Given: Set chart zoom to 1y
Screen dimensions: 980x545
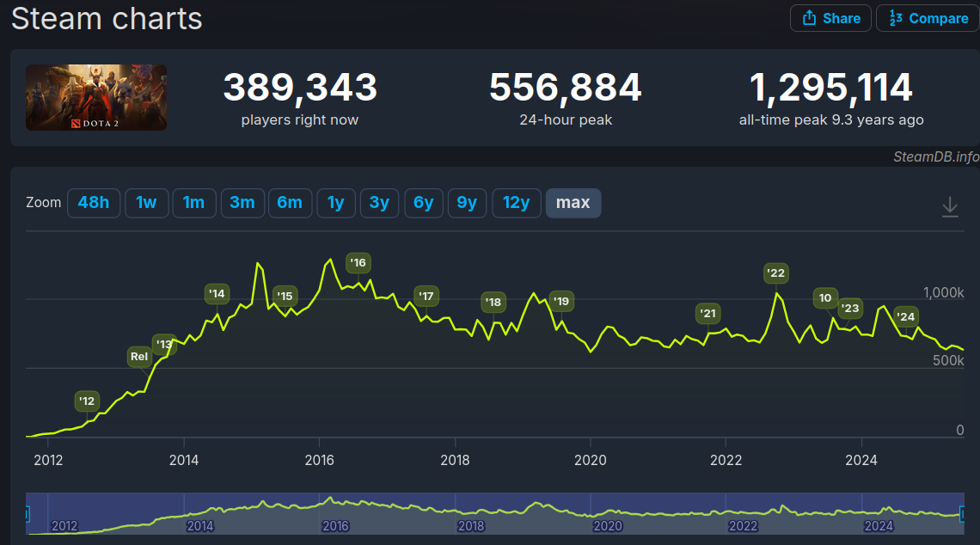Looking at the screenshot, I should [336, 203].
